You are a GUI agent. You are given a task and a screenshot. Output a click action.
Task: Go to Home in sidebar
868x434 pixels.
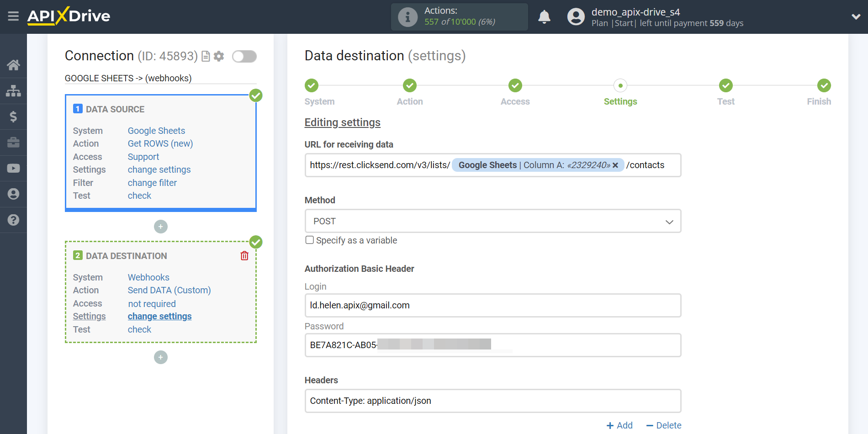click(13, 65)
